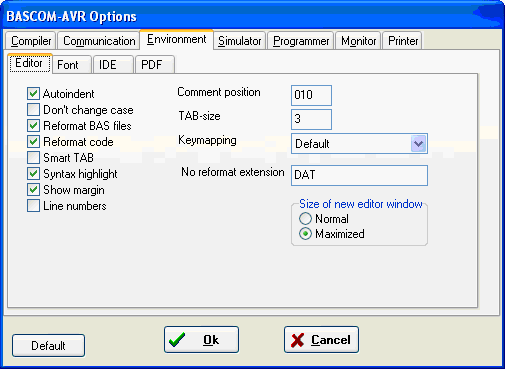Enable Line numbers checkbox
Screen dimensions: 505x369
33,206
